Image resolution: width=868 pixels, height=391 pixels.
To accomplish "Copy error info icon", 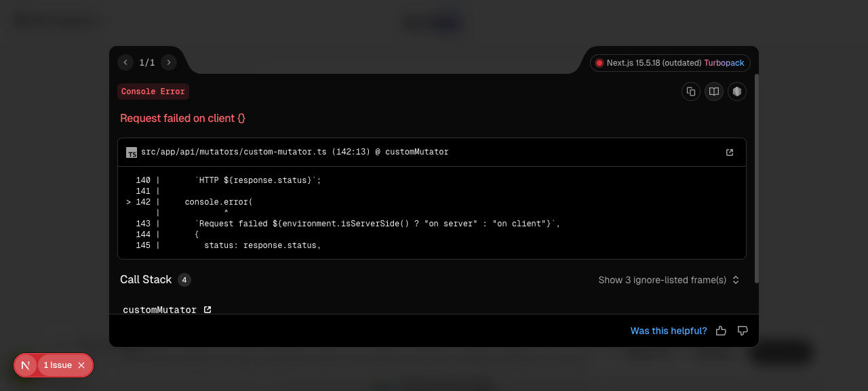I will tap(691, 91).
